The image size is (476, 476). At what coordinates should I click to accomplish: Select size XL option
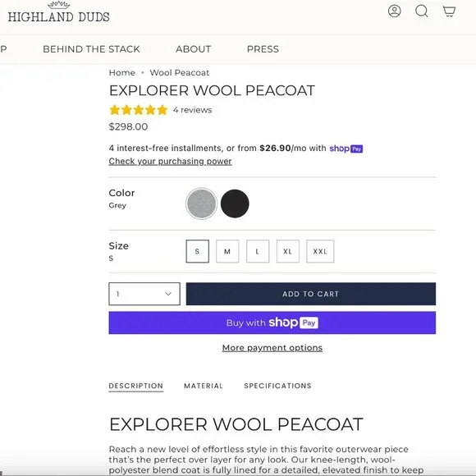(288, 251)
